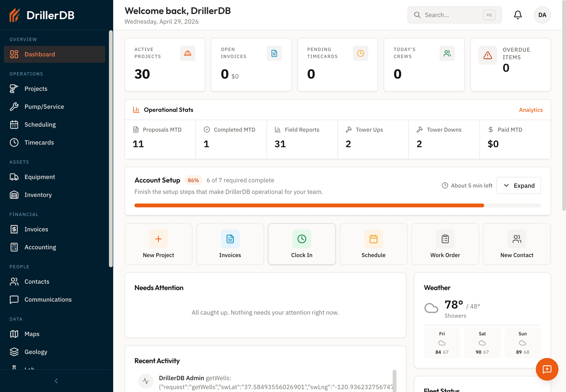Viewport: 566px width, 392px height.
Task: Click the Clock In button label
Action: coord(302,255)
